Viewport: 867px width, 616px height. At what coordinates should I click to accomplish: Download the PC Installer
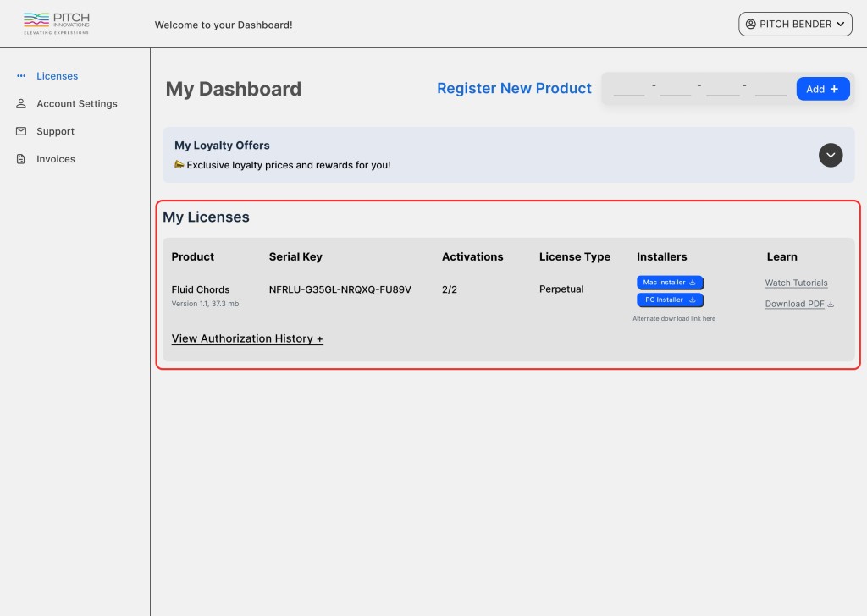[669, 300]
